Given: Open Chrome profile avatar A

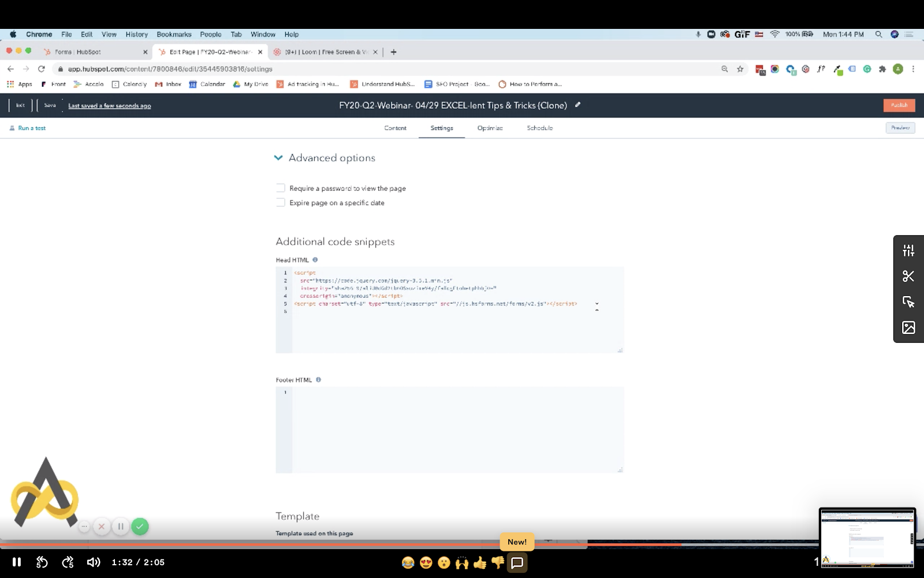Looking at the screenshot, I should 898,69.
